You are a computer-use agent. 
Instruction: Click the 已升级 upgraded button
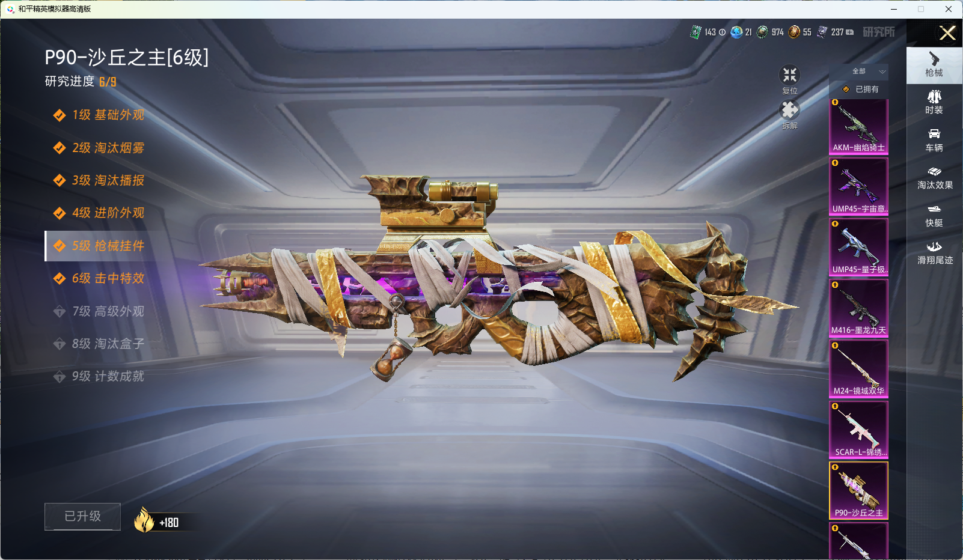[x=83, y=516]
